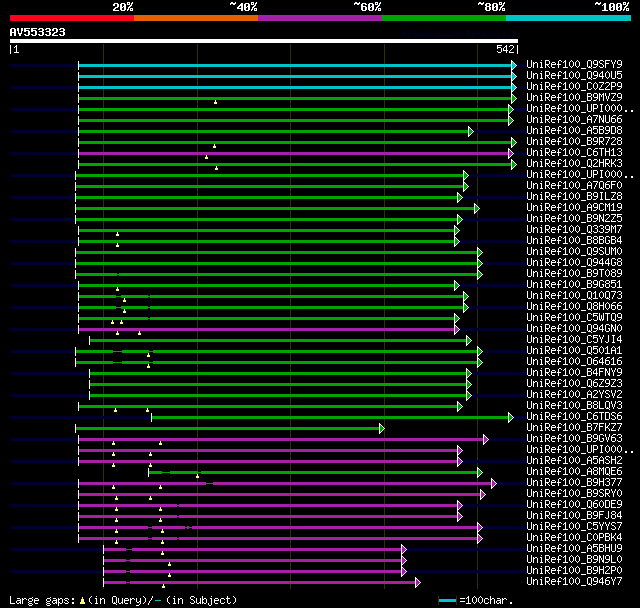The width and height of the screenshot is (640, 608).
Task: Select the UniRef100_Q10Q73 label
Action: click(x=574, y=296)
